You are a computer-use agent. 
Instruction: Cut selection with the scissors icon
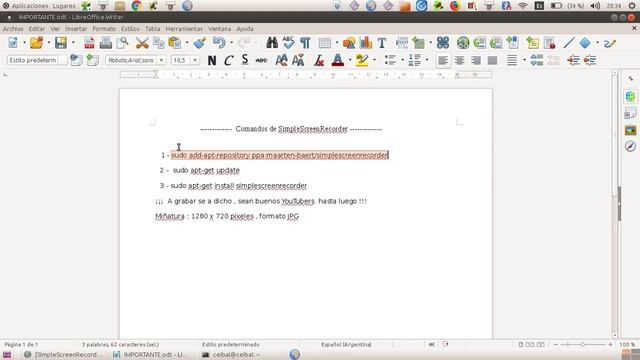click(142, 42)
